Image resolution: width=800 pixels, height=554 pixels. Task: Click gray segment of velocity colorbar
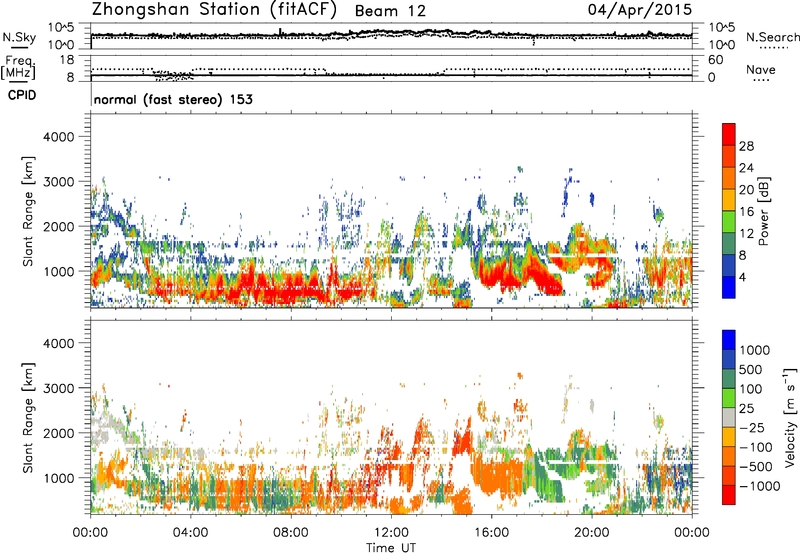(x=729, y=417)
